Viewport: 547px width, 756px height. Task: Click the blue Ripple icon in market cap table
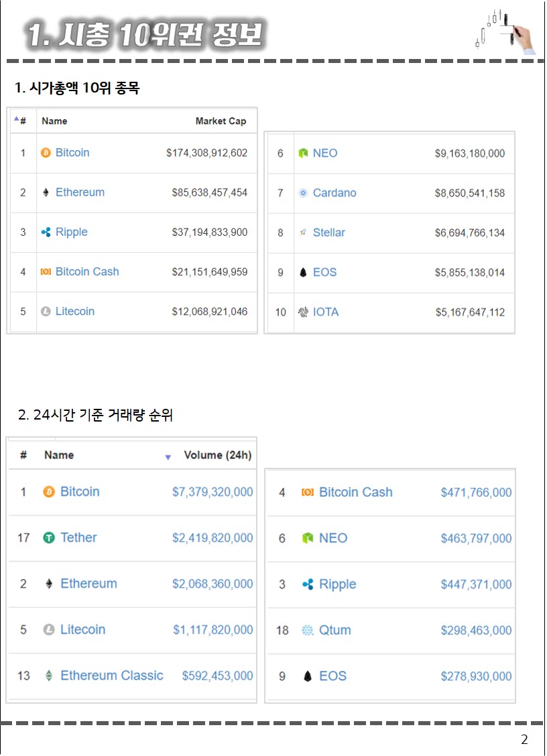(x=46, y=232)
